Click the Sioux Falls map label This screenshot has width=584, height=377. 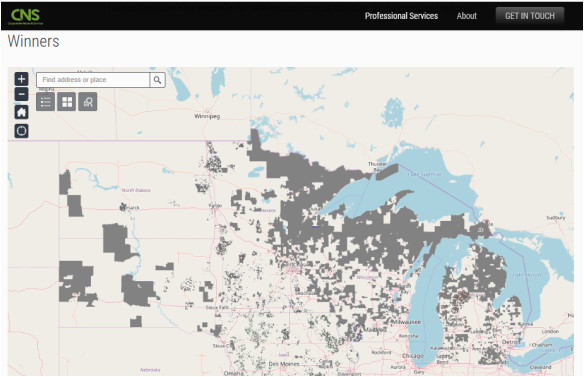[x=217, y=308]
